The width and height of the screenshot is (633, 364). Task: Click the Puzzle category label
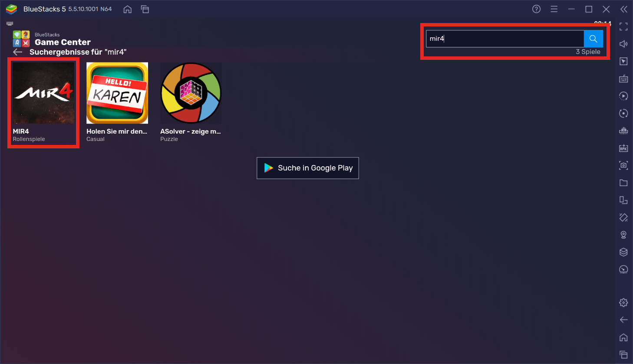[169, 139]
